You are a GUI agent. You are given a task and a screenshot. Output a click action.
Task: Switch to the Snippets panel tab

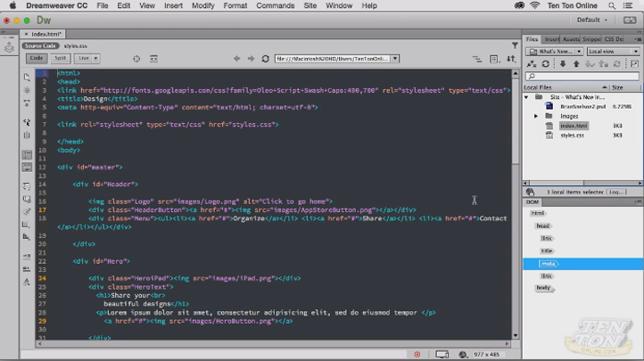[591, 39]
